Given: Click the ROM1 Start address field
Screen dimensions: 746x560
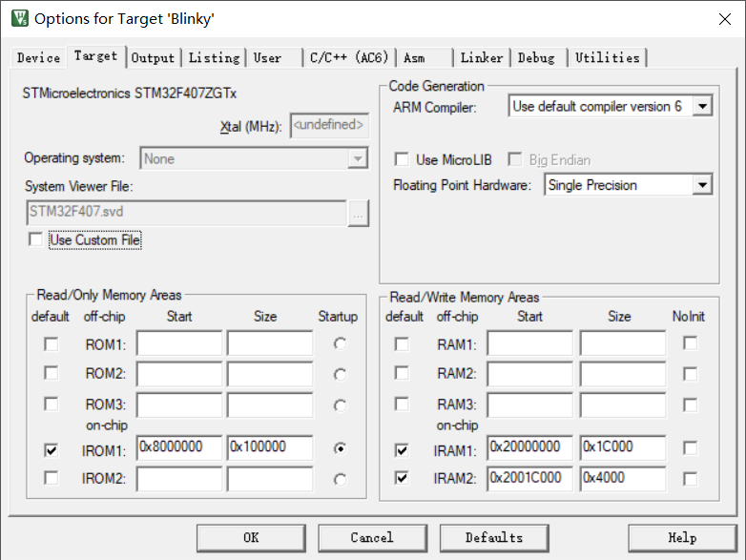Looking at the screenshot, I should (179, 343).
